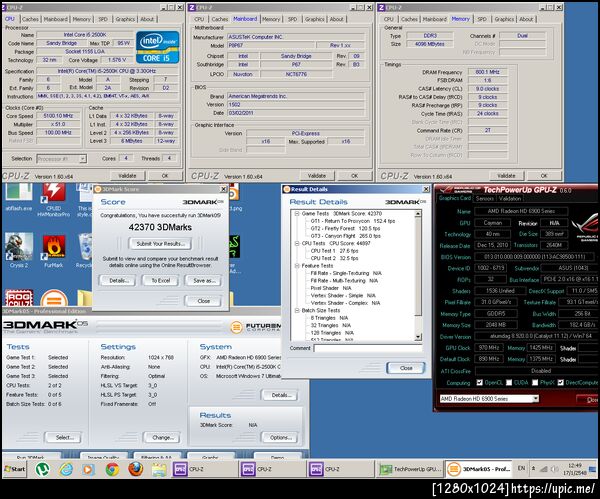Click the ROG Republic of Gamers logo in GPU-Z
The height and width of the screenshot is (499, 600).
tap(585, 226)
